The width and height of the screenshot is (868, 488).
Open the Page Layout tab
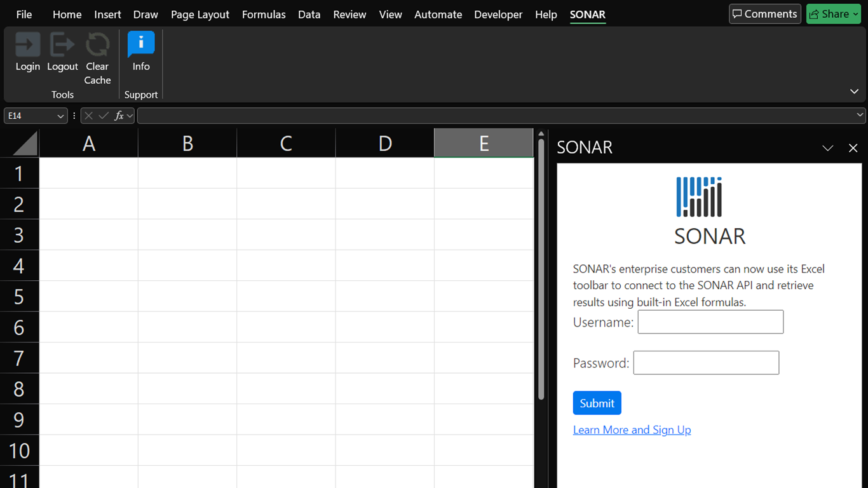coord(200,14)
